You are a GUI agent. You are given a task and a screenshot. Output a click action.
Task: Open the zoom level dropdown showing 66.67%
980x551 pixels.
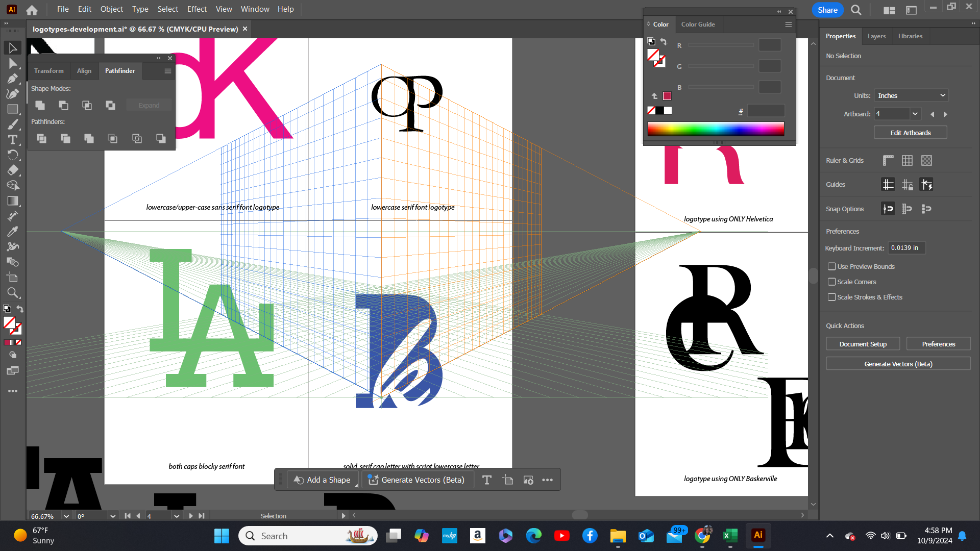click(x=65, y=516)
